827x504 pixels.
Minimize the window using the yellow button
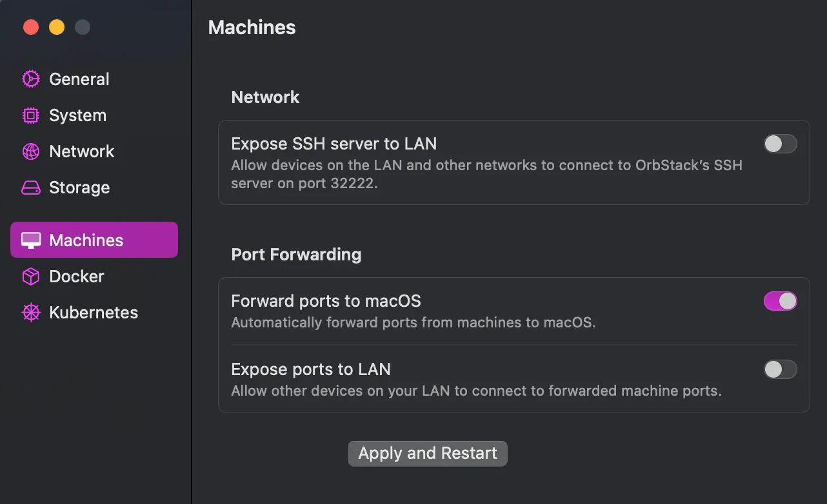[x=57, y=27]
